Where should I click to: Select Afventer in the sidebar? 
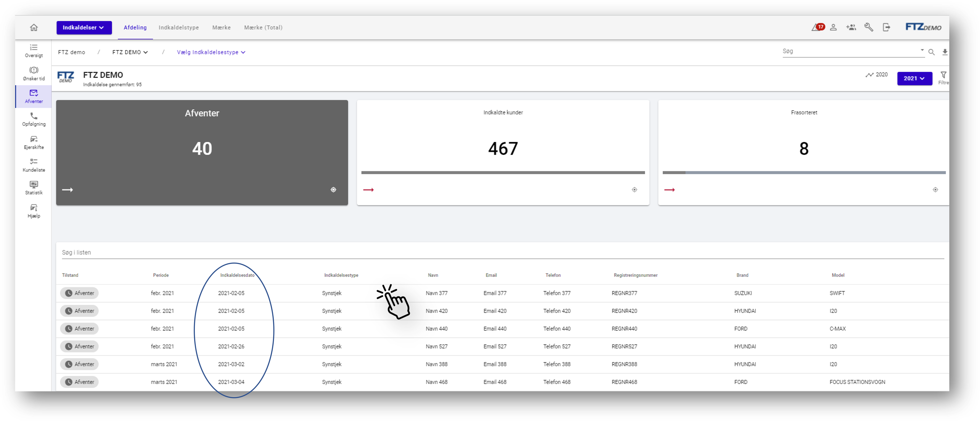pyautogui.click(x=34, y=97)
